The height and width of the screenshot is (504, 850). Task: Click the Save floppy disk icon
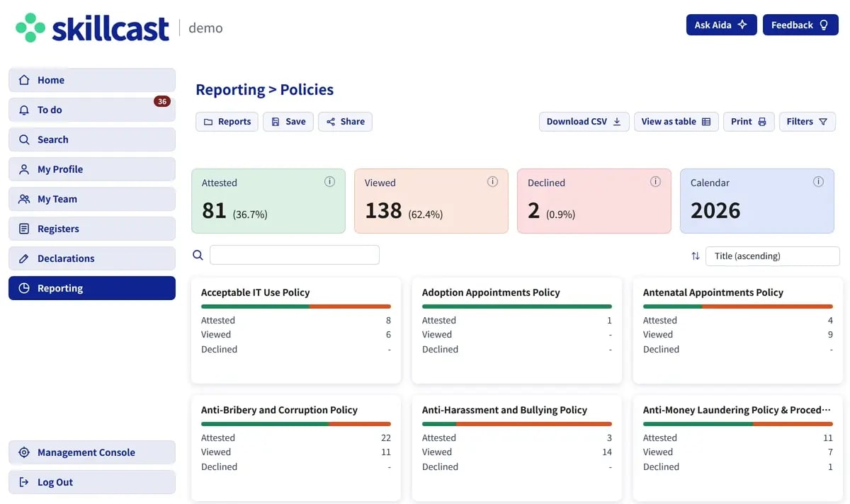click(x=276, y=122)
